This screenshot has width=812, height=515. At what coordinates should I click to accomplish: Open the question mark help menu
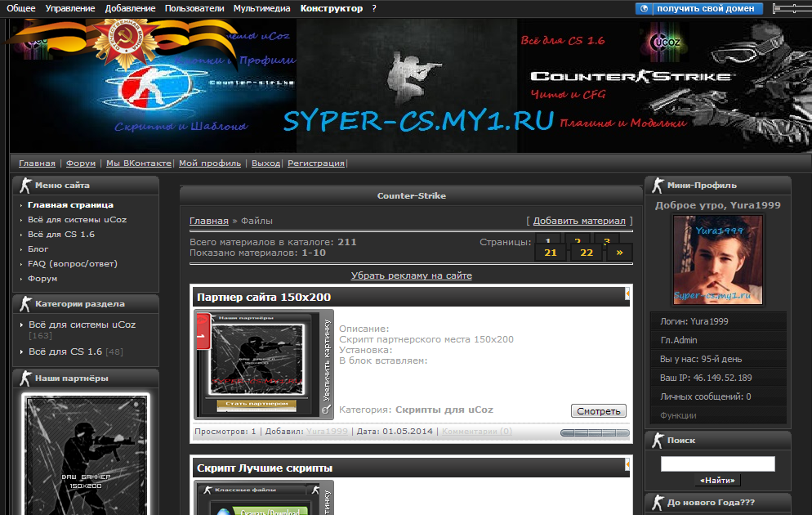(374, 8)
